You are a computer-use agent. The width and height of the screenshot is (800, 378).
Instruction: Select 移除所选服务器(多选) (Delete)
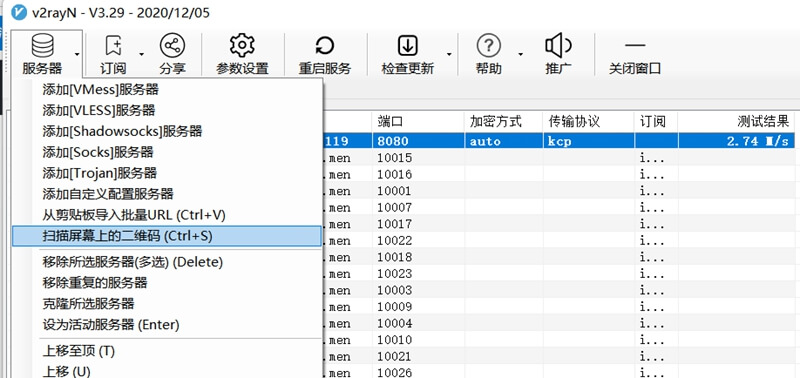coord(167,262)
